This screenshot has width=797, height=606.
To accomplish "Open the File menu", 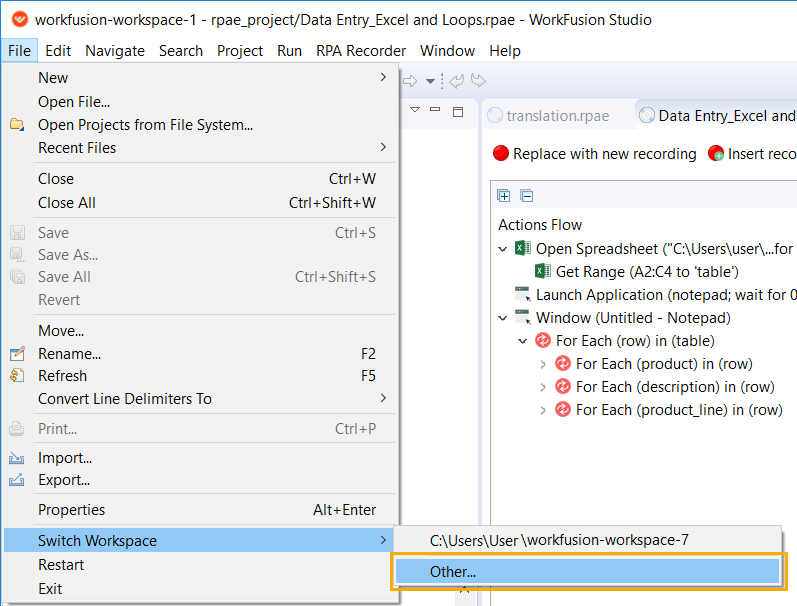I will [x=19, y=51].
